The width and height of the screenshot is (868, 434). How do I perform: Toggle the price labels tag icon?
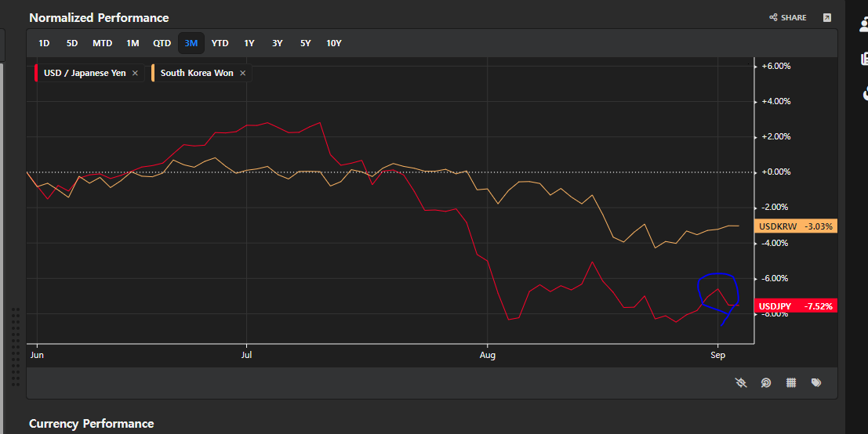[x=816, y=383]
